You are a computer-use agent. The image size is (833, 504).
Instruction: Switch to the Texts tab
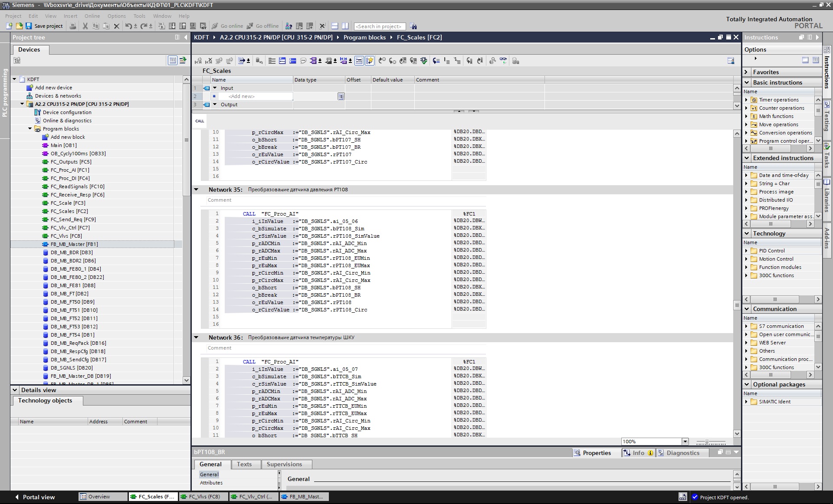tap(244, 464)
